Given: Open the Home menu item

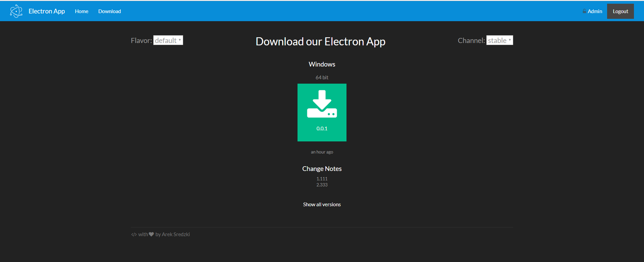Looking at the screenshot, I should point(82,11).
